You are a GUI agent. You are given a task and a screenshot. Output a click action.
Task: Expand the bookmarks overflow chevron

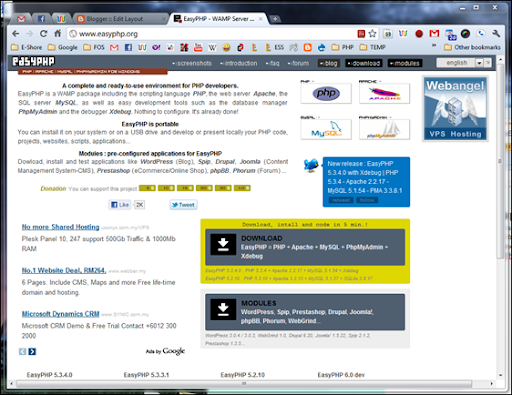click(x=434, y=45)
